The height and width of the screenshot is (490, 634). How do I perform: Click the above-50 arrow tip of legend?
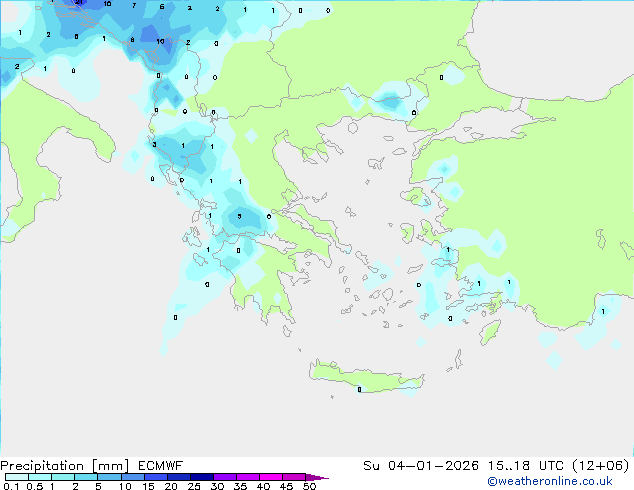click(x=317, y=477)
